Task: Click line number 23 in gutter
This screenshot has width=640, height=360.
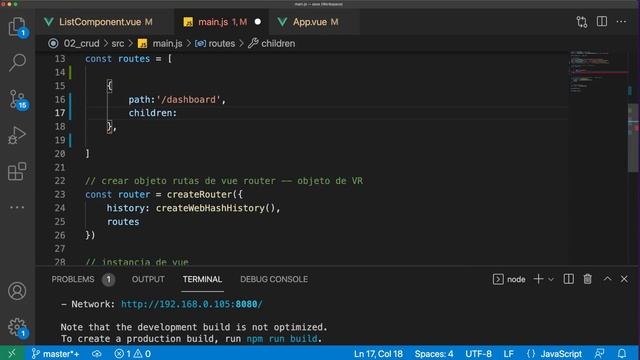Action: 60,194
